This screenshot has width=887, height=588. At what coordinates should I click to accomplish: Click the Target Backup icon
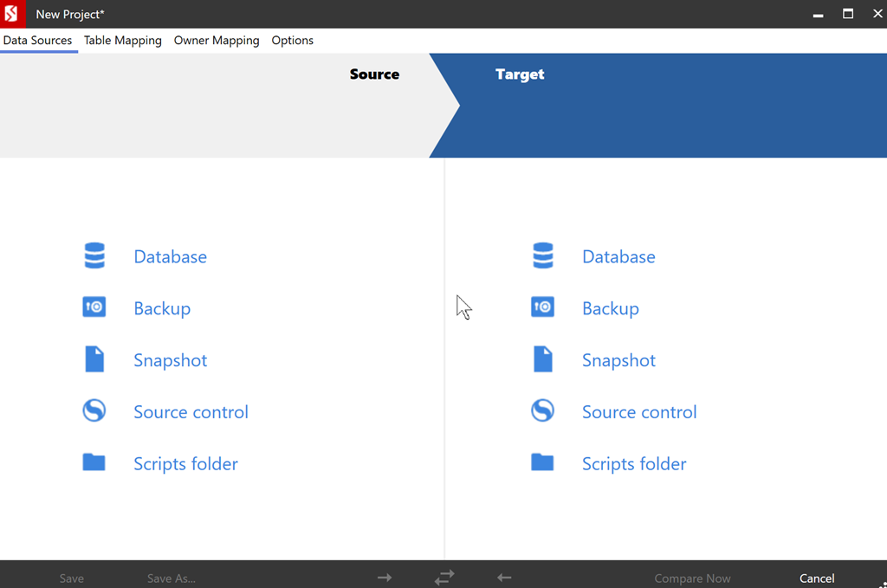[x=543, y=307]
